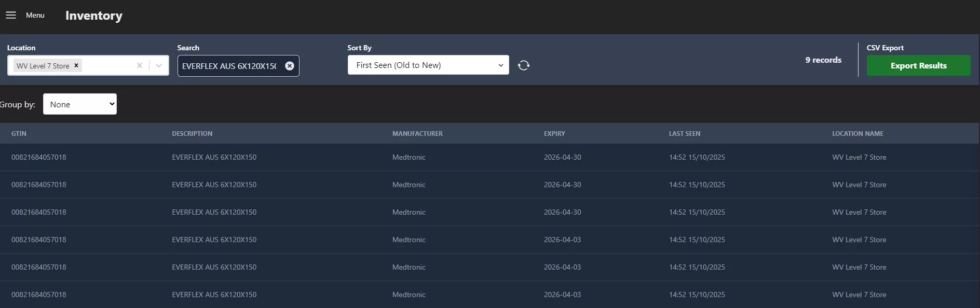980x308 pixels.
Task: Click the DESCRIPTION column header
Action: [x=192, y=134]
